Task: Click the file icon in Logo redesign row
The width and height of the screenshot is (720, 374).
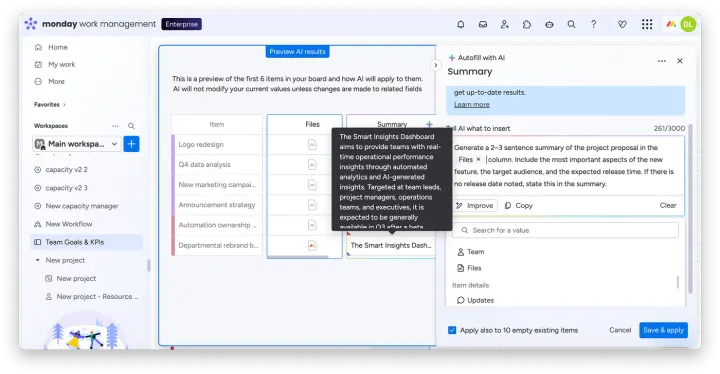Action: (312, 144)
